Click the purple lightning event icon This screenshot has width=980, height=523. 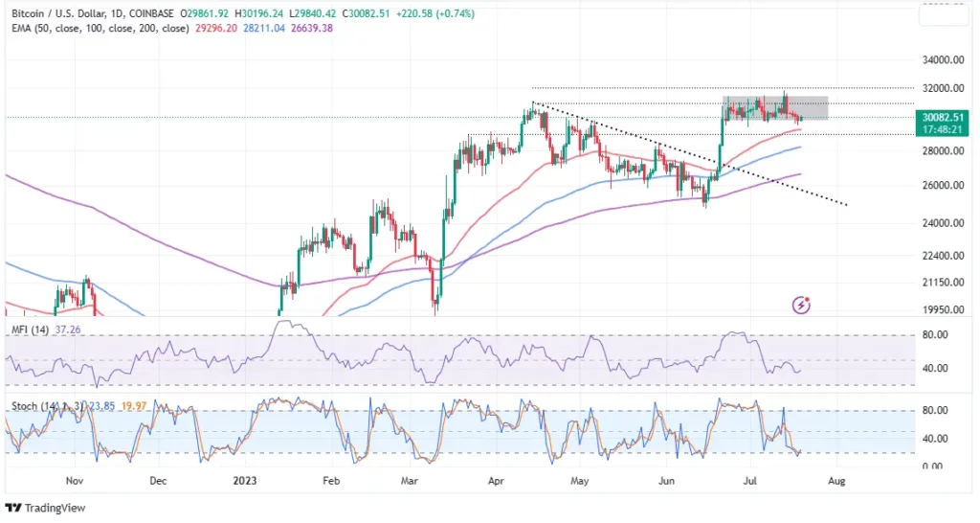803,305
